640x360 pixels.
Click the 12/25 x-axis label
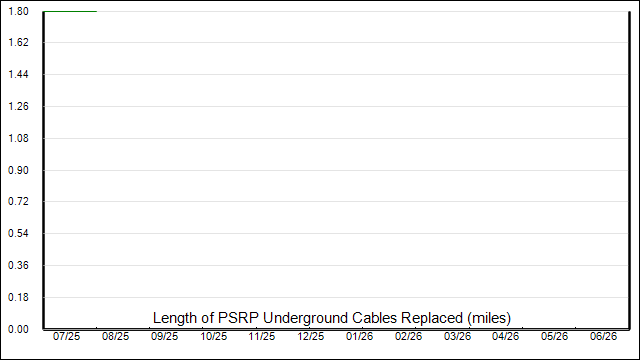(x=311, y=336)
